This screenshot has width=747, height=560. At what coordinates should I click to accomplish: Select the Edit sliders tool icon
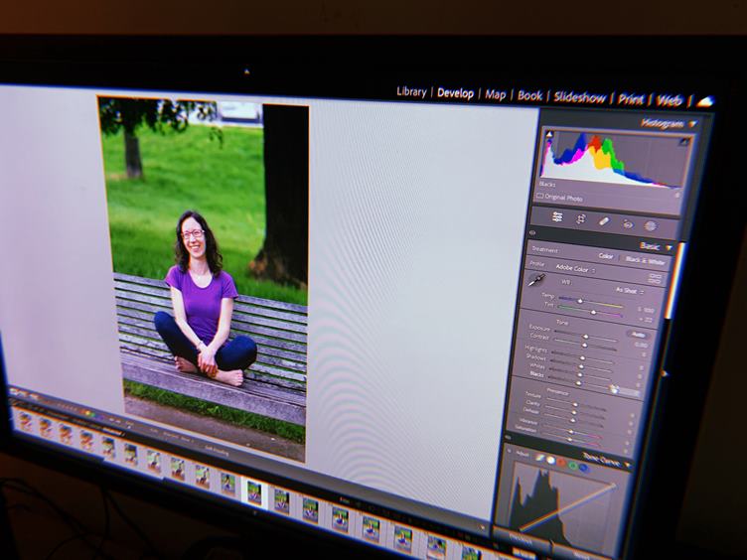557,217
